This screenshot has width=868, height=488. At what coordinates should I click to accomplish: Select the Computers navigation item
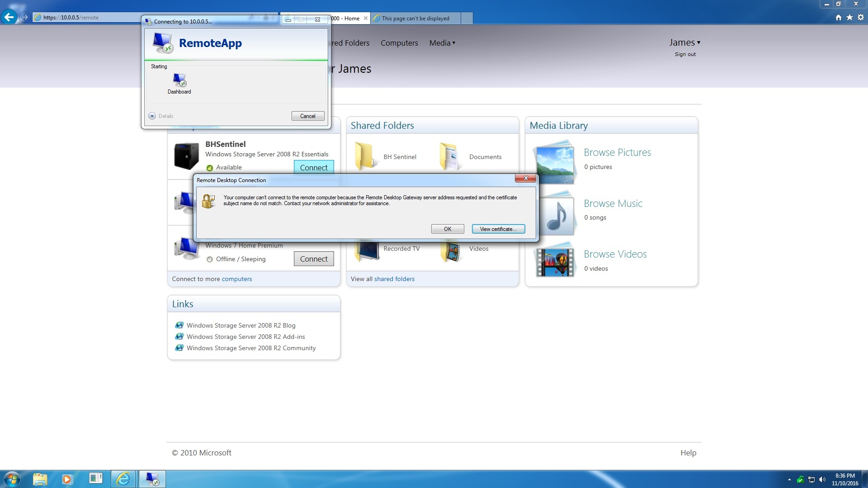pos(399,43)
